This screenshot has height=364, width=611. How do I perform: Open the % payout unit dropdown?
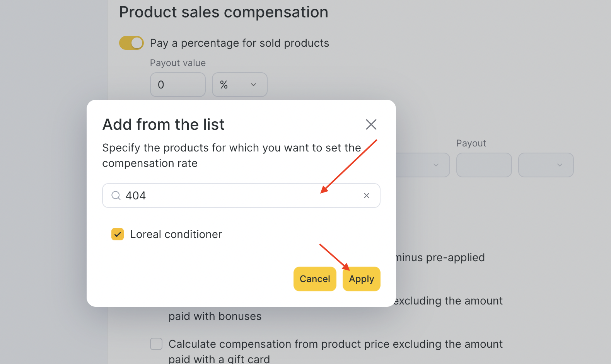pos(240,85)
